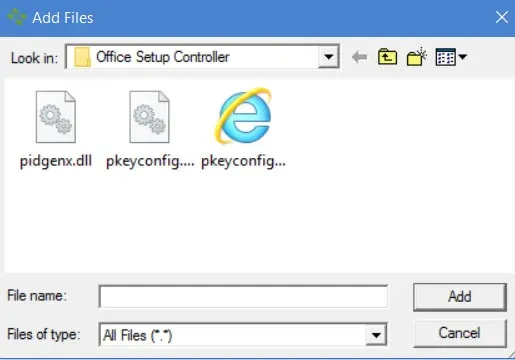Click the Add Files title bar icon
This screenshot has width=515, height=360.
pos(17,17)
